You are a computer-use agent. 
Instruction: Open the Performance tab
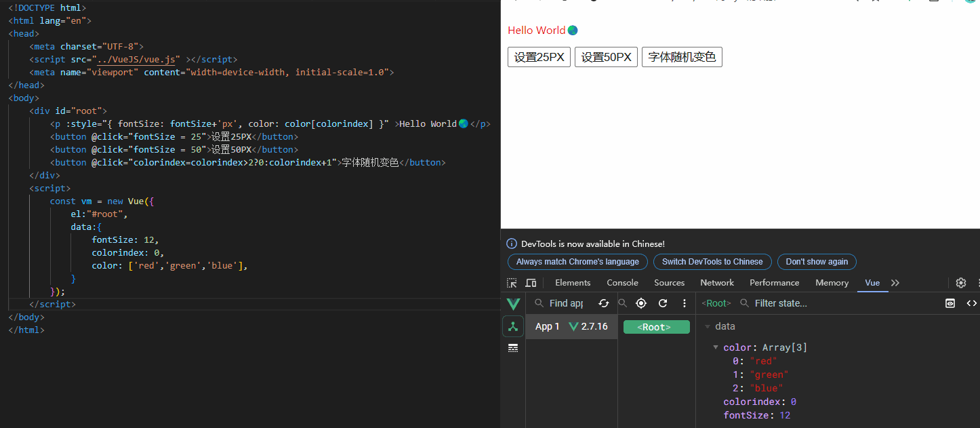[x=774, y=283]
